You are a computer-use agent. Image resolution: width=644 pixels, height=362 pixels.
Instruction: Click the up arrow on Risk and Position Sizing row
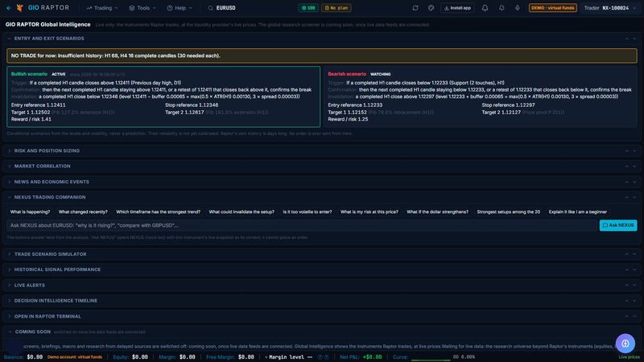tap(627, 151)
